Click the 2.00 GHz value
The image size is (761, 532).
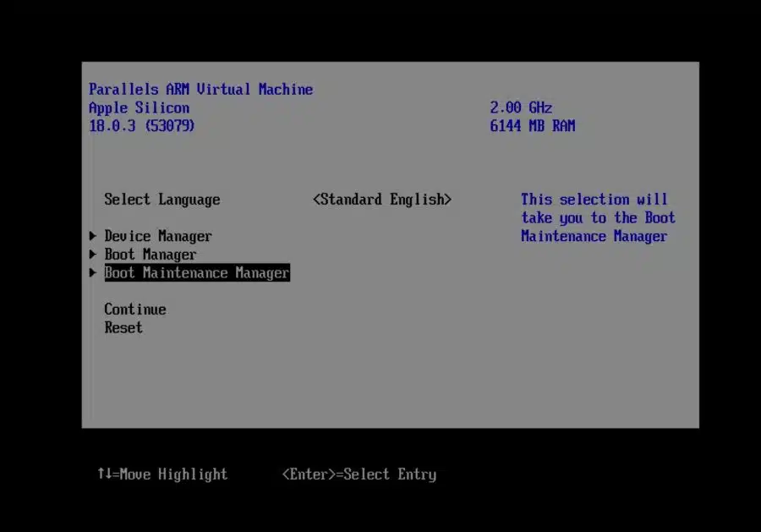tap(521, 107)
